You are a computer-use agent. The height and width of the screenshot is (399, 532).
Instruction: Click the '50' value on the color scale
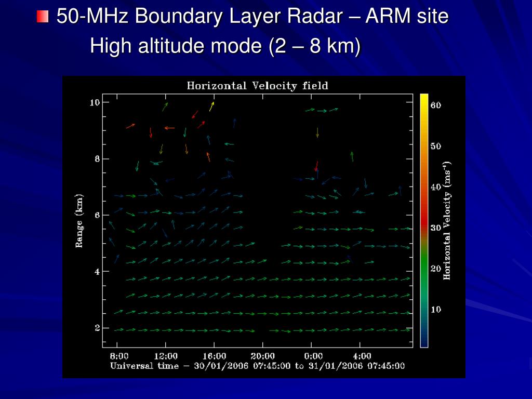pyautogui.click(x=436, y=146)
